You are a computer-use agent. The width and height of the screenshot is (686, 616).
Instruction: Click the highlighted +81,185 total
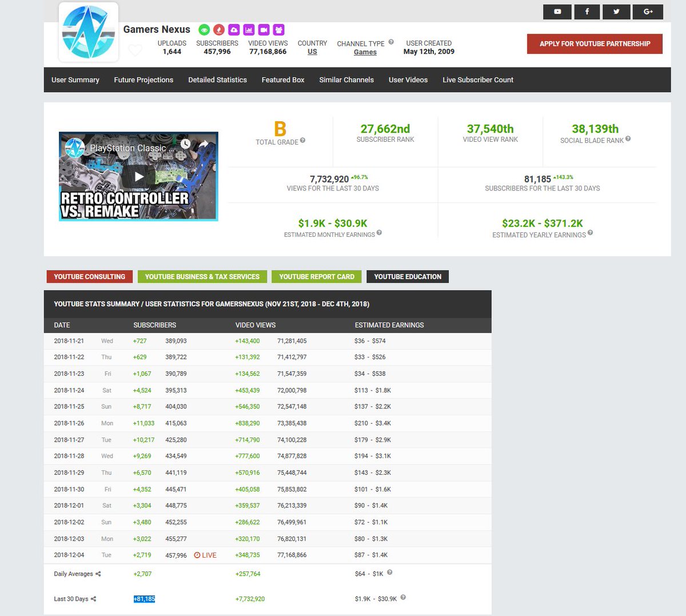click(x=144, y=599)
